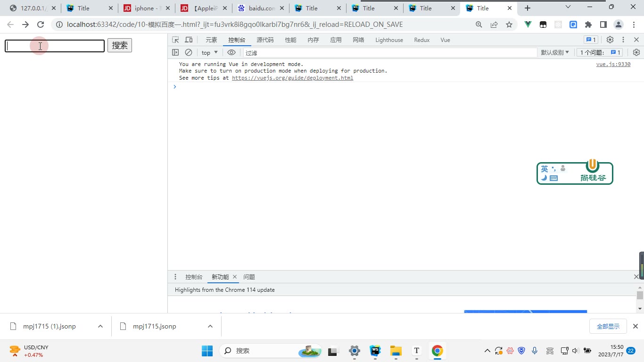Viewport: 644px width, 362px height.
Task: Focus the console 过滤 filter field
Action: (390, 53)
